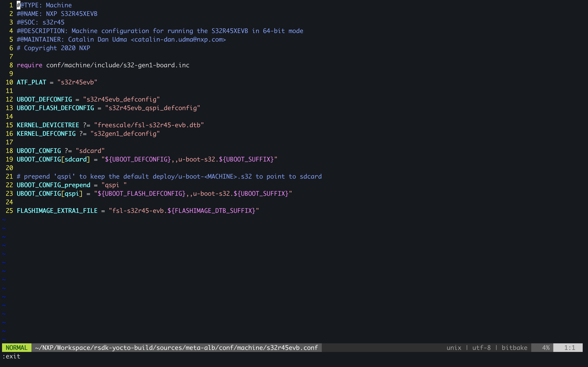Screen dimensions: 588x367
Task: Click the ATF_PLAT variable name
Action: pos(31,82)
